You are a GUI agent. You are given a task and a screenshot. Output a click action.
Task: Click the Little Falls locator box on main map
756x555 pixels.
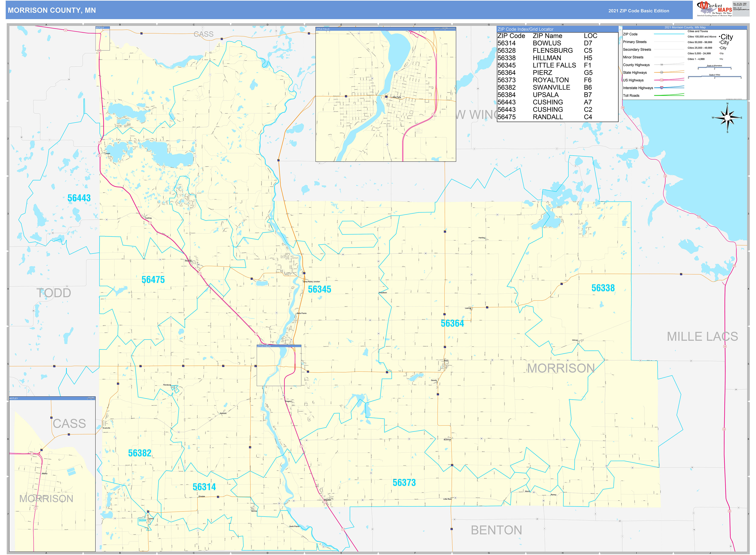click(279, 365)
